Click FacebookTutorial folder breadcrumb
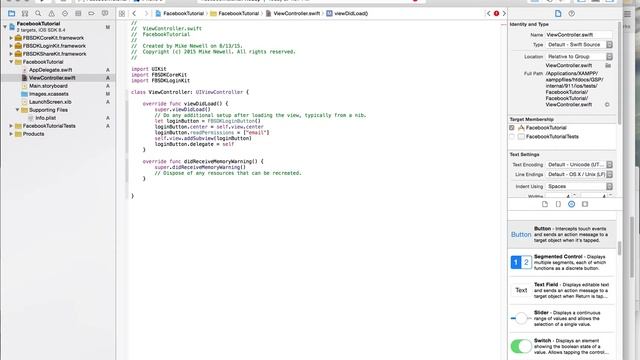Image resolution: width=640 pixels, height=360 pixels. (x=235, y=13)
